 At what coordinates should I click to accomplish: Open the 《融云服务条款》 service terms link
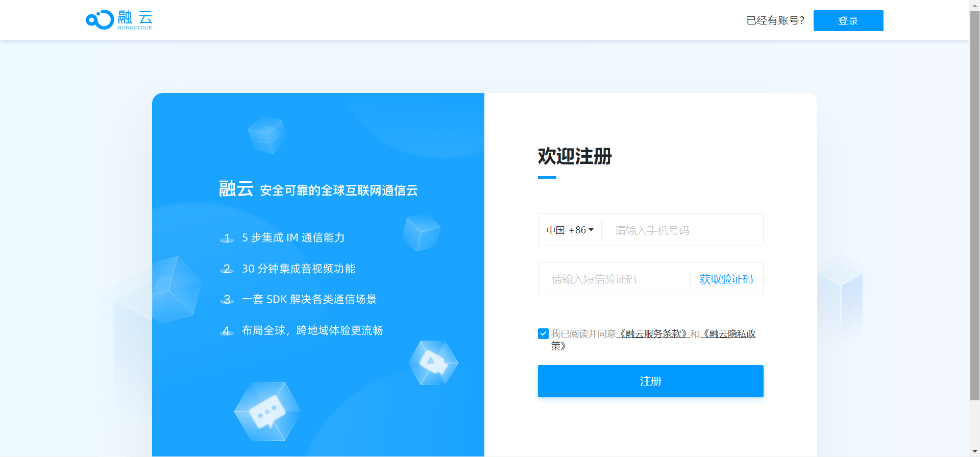click(x=653, y=334)
